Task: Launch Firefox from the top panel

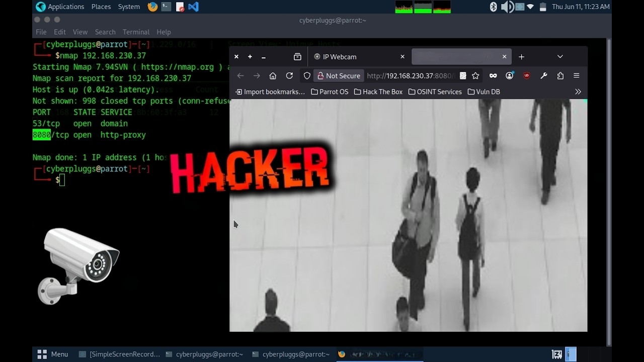Action: [x=152, y=7]
